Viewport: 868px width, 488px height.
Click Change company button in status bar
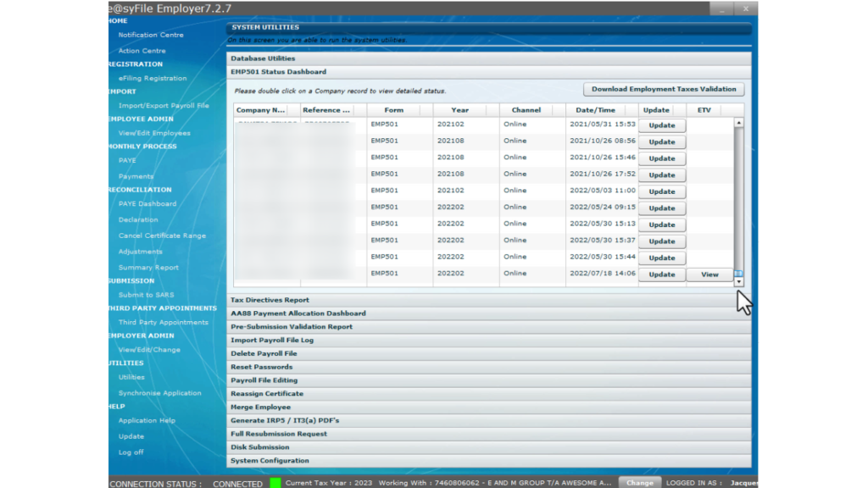(640, 482)
